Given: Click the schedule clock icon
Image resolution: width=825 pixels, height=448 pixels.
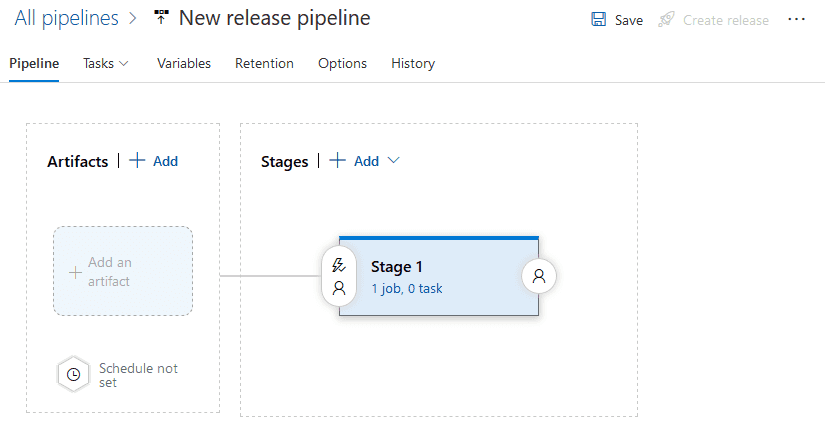Looking at the screenshot, I should coord(73,375).
